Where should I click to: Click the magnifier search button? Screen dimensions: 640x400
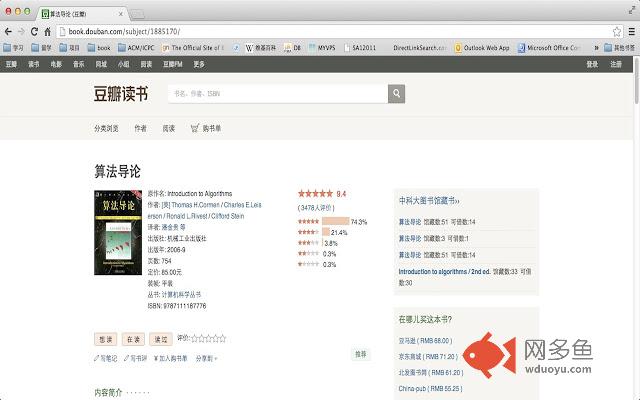[x=396, y=94]
